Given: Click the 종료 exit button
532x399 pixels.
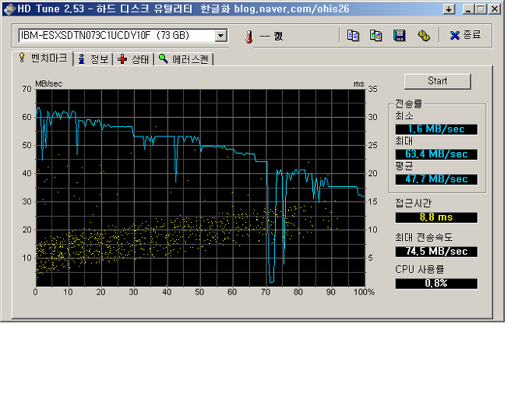Looking at the screenshot, I should point(465,35).
